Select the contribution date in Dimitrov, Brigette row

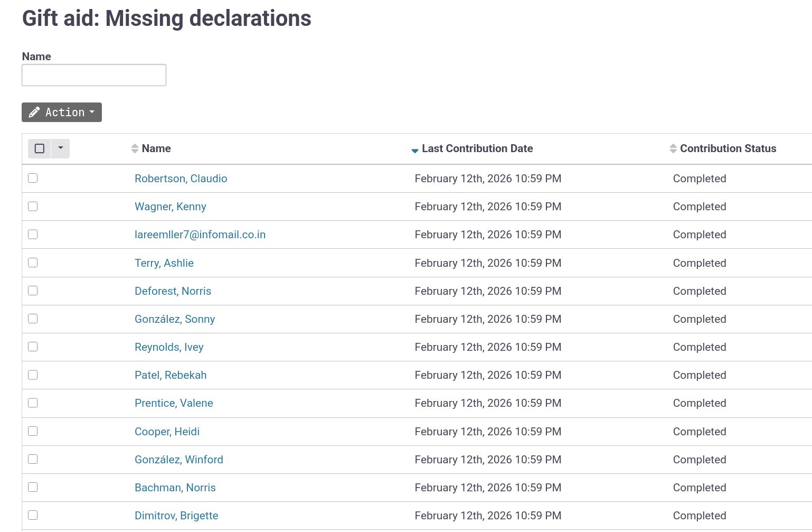(x=488, y=516)
